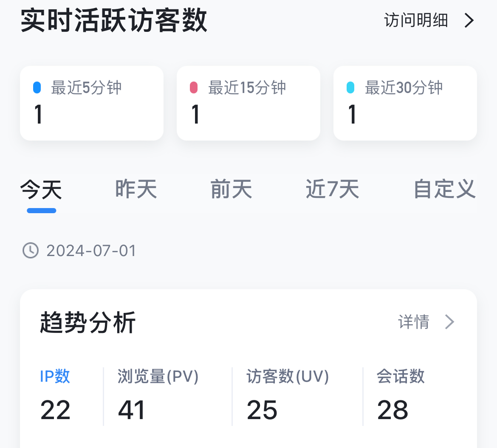This screenshot has width=497, height=448.
Task: Click the blue dot for 最近5分钟
Action: (x=37, y=87)
